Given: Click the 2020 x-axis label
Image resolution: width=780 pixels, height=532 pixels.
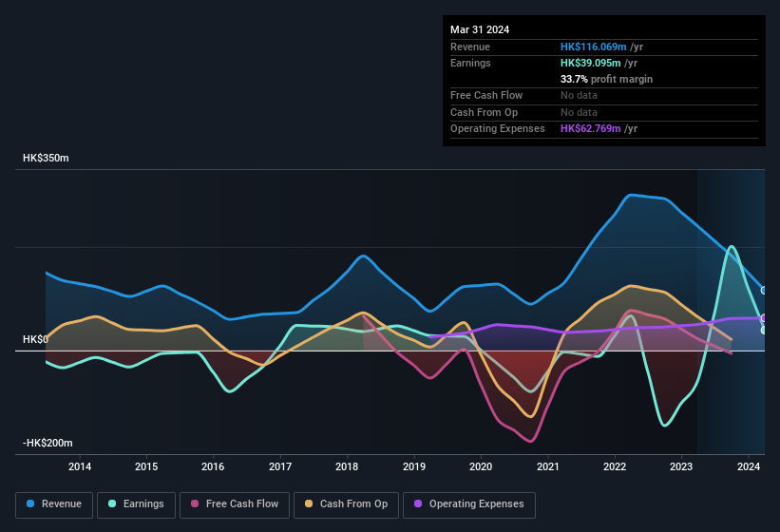Looking at the screenshot, I should [481, 466].
